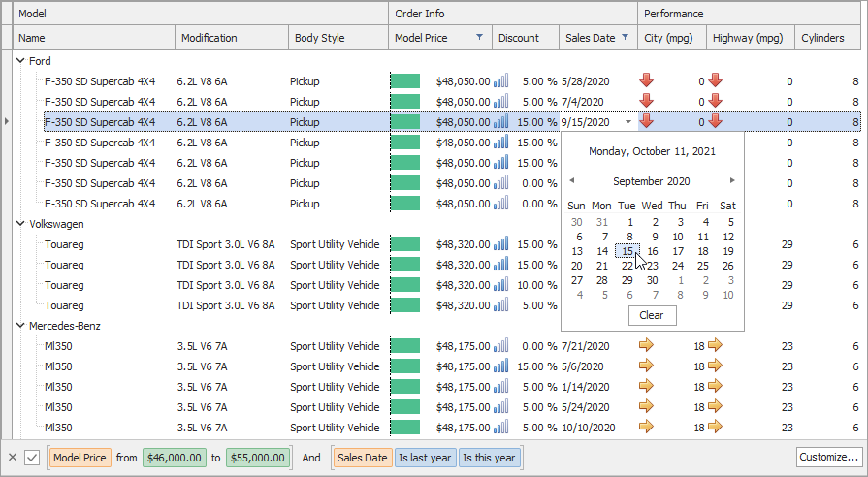Image resolution: width=868 pixels, height=477 pixels.
Task: Collapse the Ford group row
Action: [20, 61]
